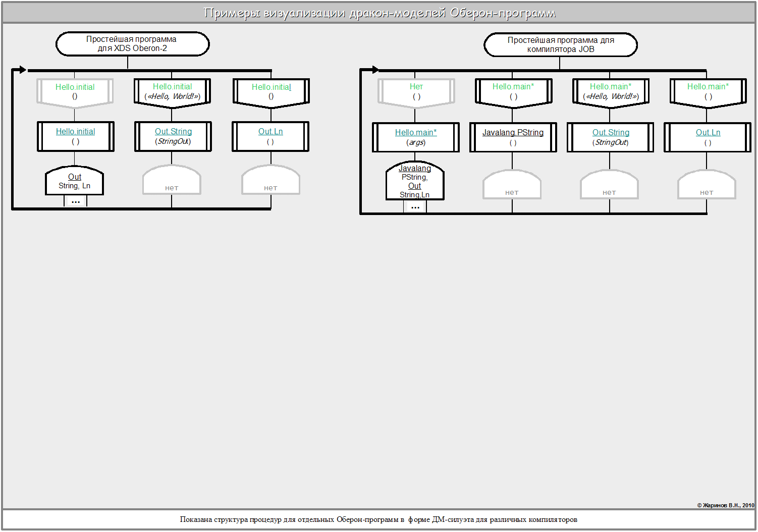Click the Жаринов В.Н. copyright notice
The image size is (758, 532).
pyautogui.click(x=725, y=505)
